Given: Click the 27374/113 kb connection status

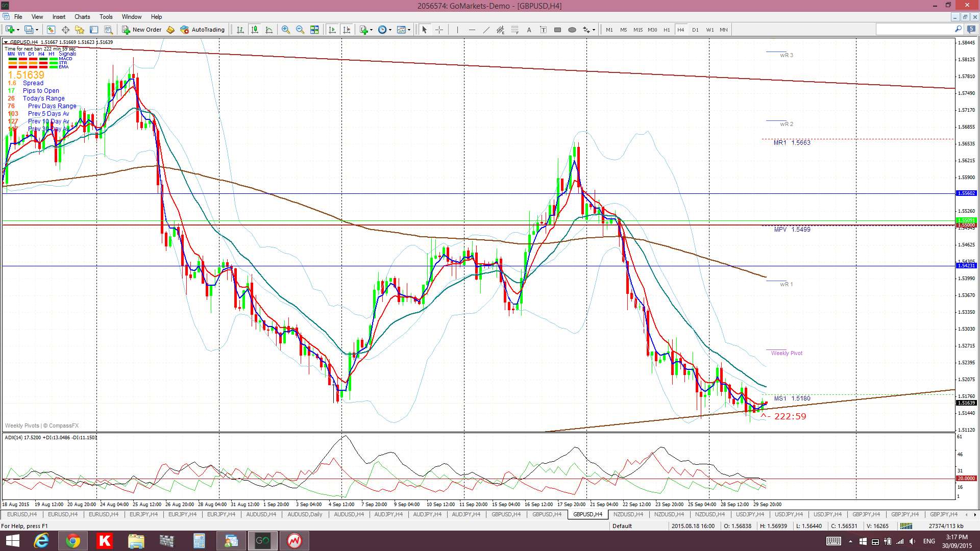Looking at the screenshot, I should tap(946, 526).
